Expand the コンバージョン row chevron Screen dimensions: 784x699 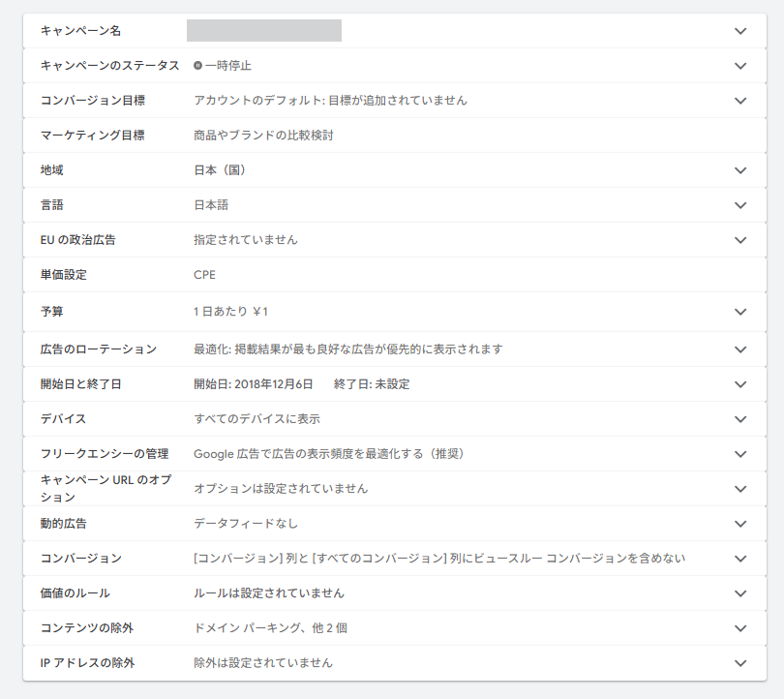pos(740,559)
